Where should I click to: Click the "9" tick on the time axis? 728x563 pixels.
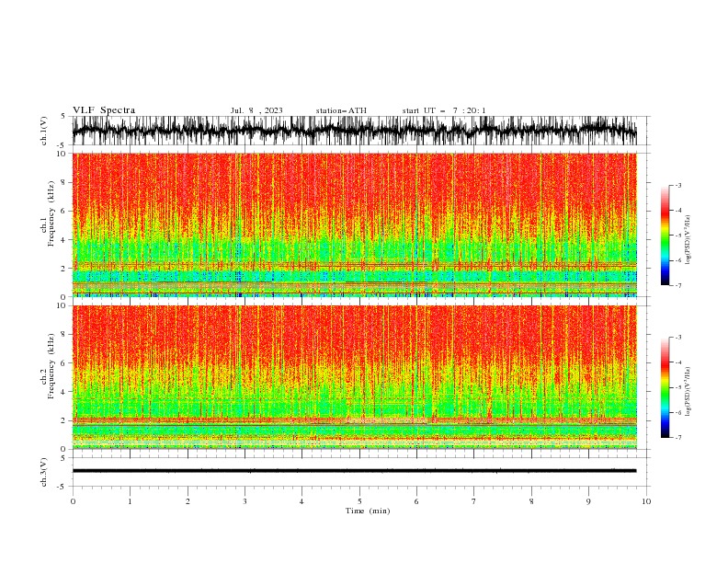(x=588, y=501)
